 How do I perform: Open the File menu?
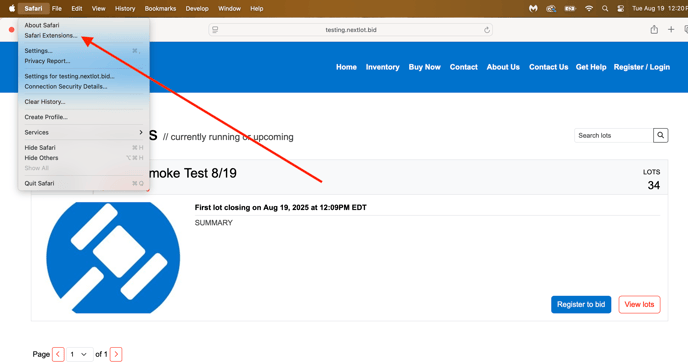pos(57,8)
